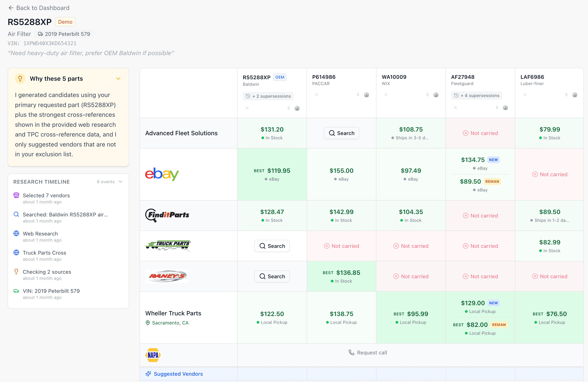Image resolution: width=588 pixels, height=382 pixels.
Task: Click the NAPA vendor logo
Action: click(153, 355)
